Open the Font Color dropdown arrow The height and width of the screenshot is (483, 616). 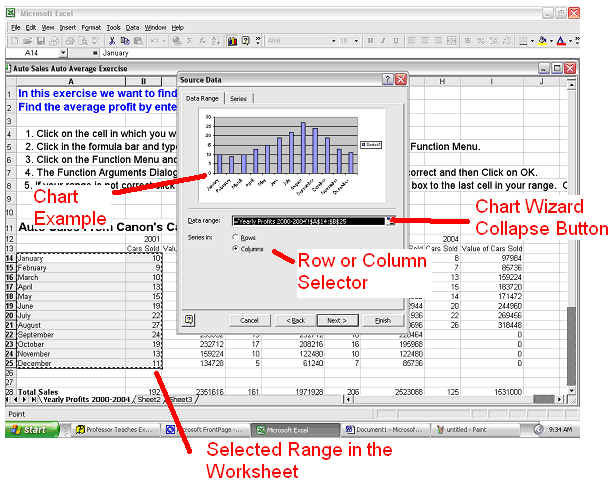(x=571, y=41)
